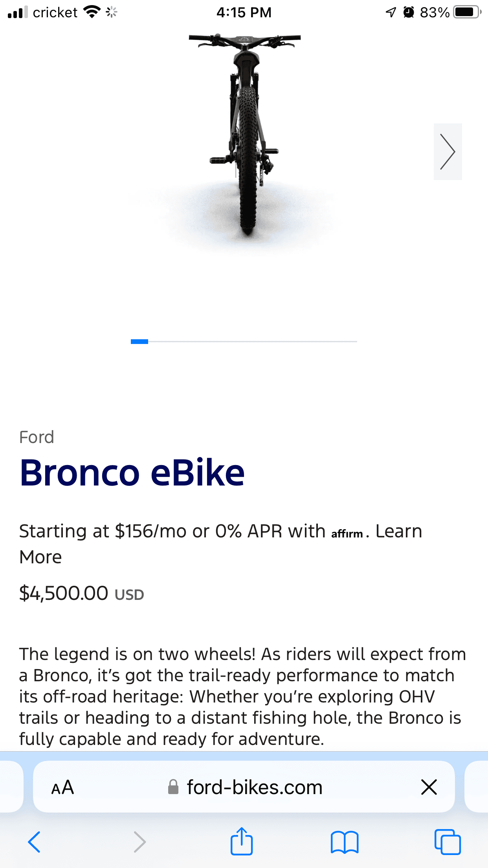Screen dimensions: 488x868
Task: Show all open tabs
Action: [447, 842]
